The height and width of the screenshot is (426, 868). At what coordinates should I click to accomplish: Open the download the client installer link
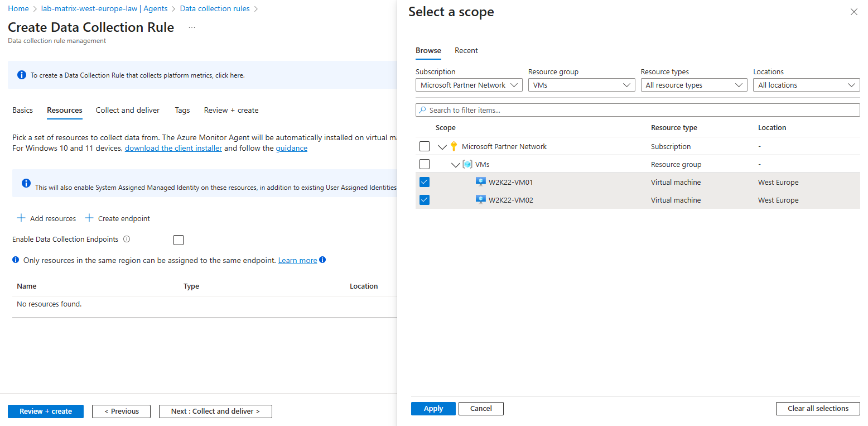coord(173,148)
